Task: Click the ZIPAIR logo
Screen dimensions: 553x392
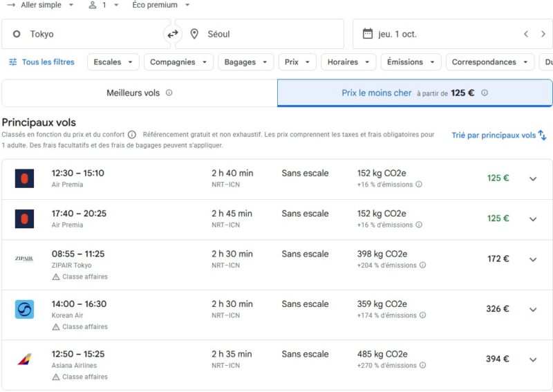Action: point(24,259)
